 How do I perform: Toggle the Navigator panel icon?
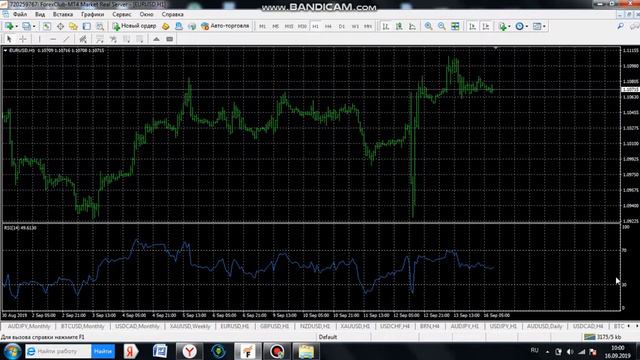(73, 26)
